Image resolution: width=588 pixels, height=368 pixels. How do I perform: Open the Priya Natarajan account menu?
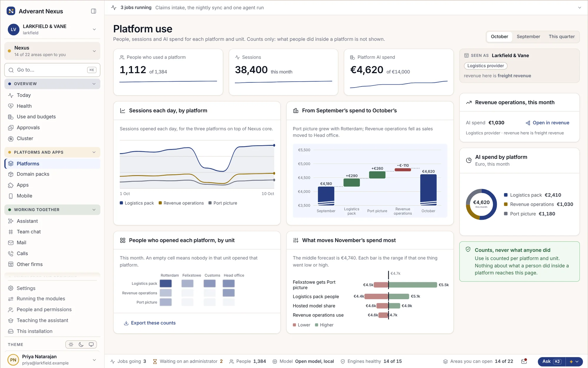[52, 360]
